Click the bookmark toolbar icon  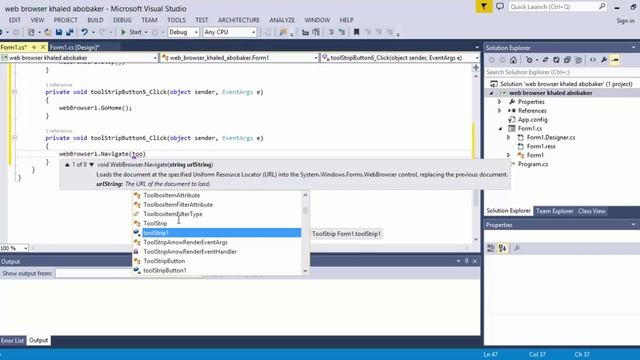pos(356,32)
